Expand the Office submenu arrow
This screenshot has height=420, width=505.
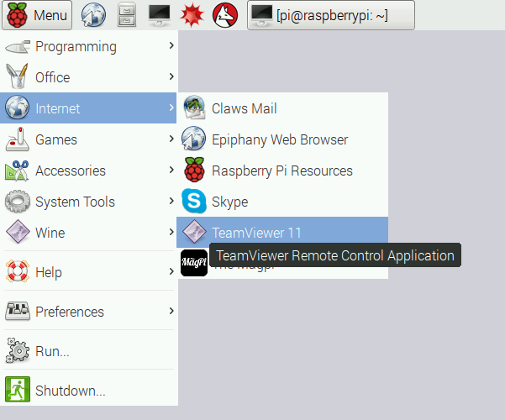click(x=171, y=76)
